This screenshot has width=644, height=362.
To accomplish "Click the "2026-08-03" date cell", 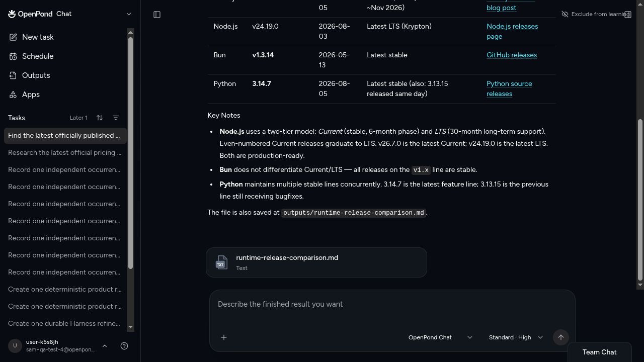I will tap(334, 31).
